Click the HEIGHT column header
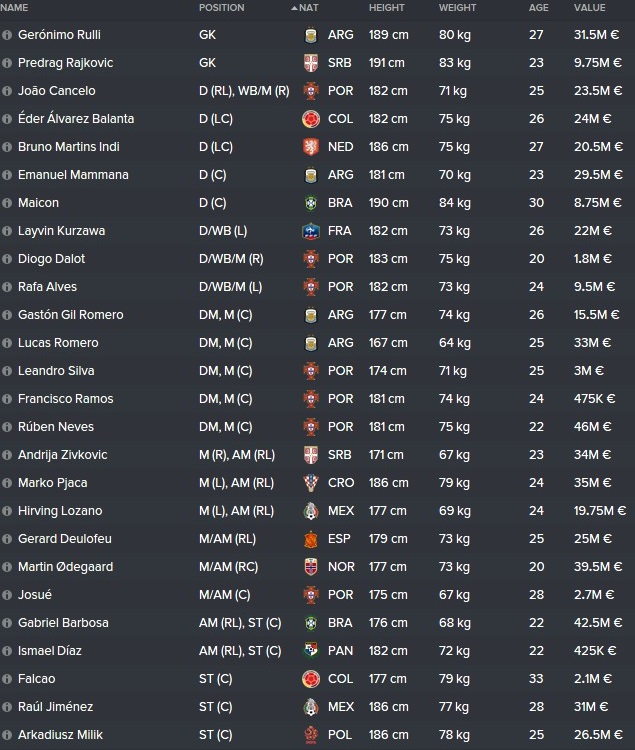The image size is (635, 750). [386, 8]
